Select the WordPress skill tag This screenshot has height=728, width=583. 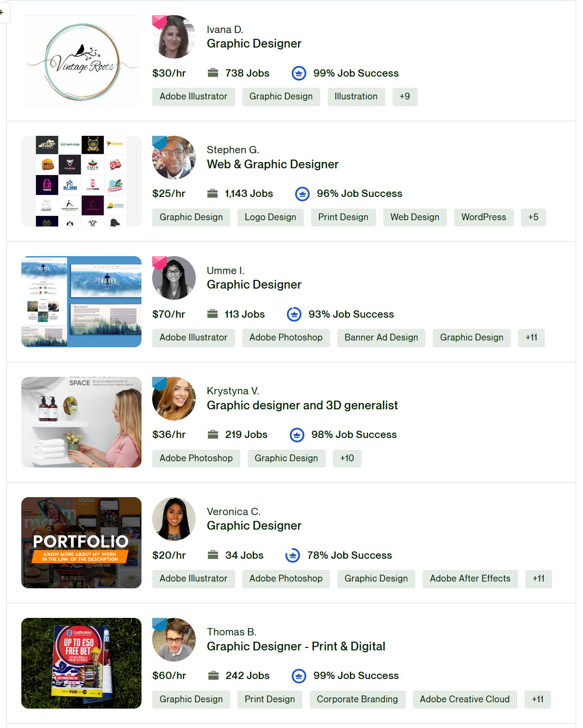(483, 217)
